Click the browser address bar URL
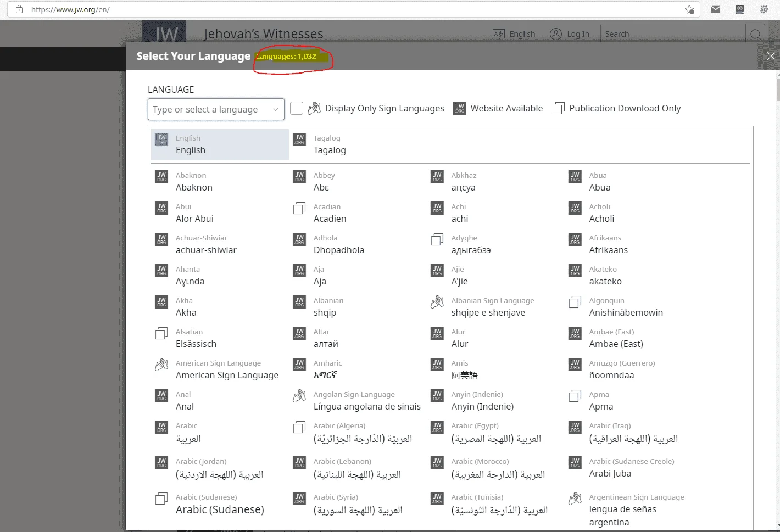This screenshot has height=532, width=780. [x=70, y=9]
